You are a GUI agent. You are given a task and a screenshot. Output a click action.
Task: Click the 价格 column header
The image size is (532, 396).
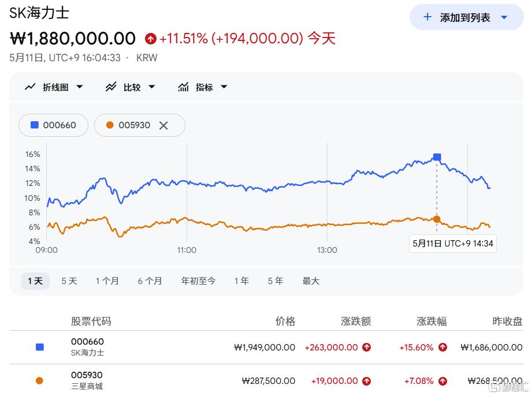click(x=285, y=321)
